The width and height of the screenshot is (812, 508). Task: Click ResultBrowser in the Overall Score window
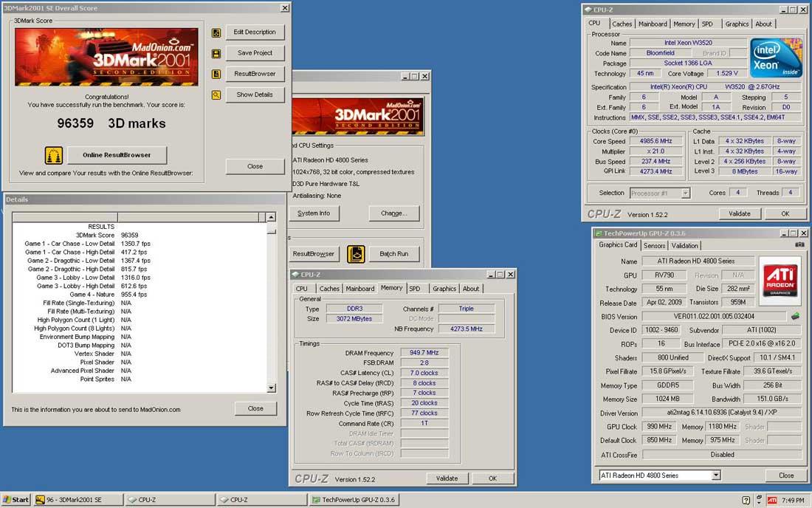tap(255, 74)
